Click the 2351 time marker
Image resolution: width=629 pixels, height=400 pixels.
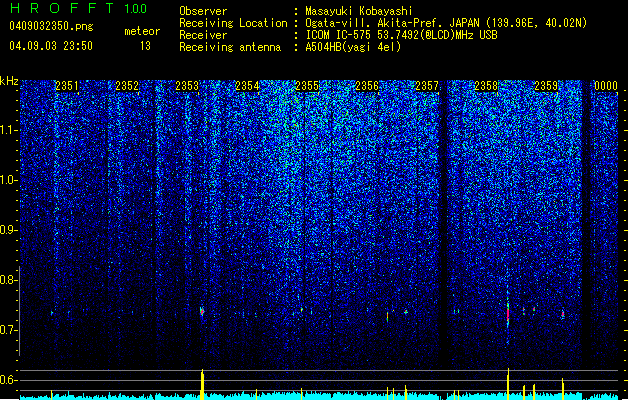pyautogui.click(x=67, y=86)
